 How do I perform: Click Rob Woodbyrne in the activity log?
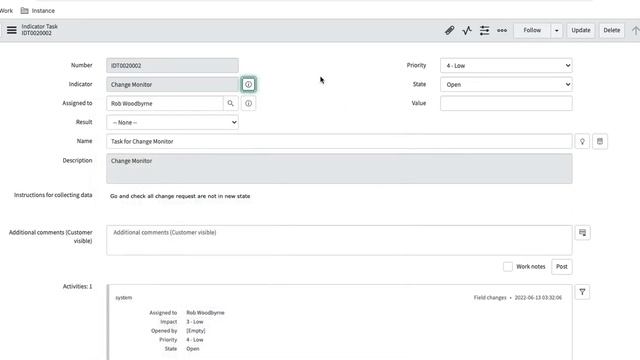pos(205,313)
